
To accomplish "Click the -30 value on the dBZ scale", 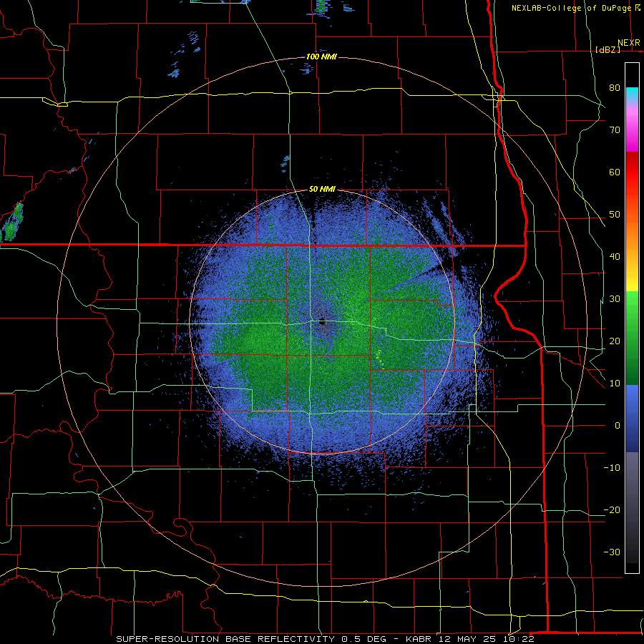I will (612, 552).
